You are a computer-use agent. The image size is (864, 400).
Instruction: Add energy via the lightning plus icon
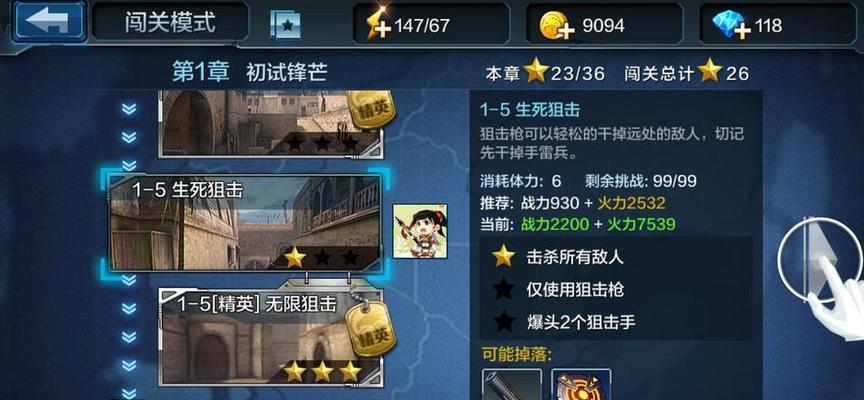(378, 23)
